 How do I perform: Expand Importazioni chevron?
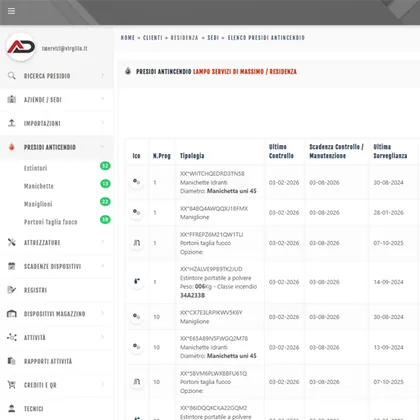[x=103, y=123]
